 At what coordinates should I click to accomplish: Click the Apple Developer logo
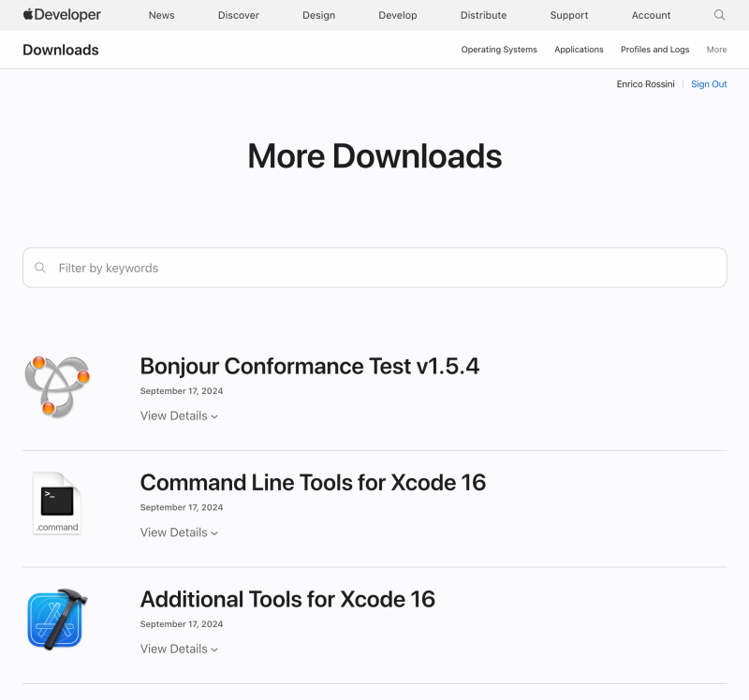62,15
